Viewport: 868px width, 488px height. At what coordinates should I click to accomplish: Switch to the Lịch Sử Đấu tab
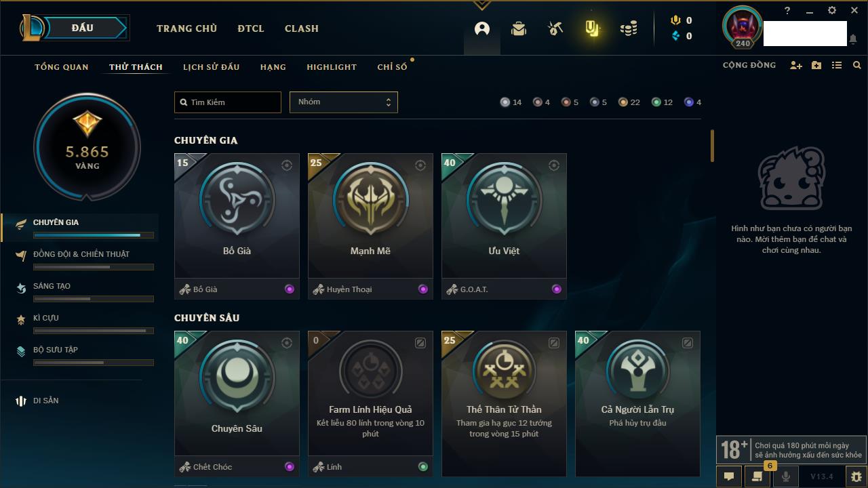point(212,66)
